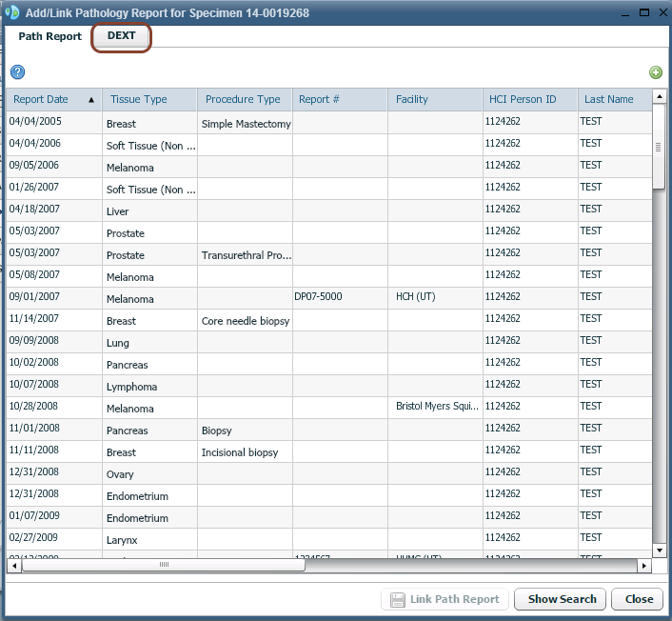Click the vertical scrollbar down arrow

tap(659, 550)
